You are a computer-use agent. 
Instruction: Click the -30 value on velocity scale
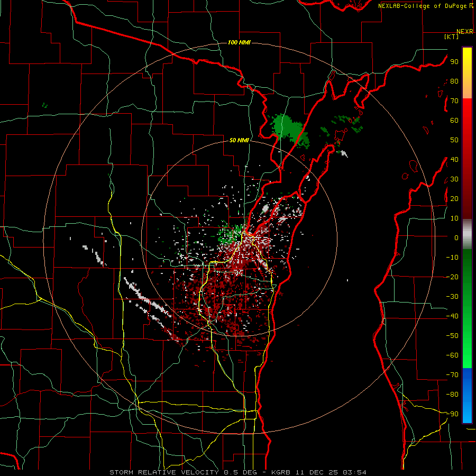[452, 297]
